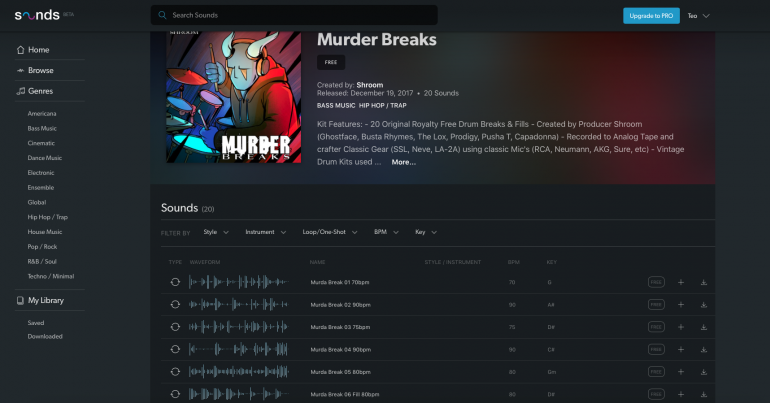Click the loop icon for Murda Break 05 80bpm

(x=175, y=372)
